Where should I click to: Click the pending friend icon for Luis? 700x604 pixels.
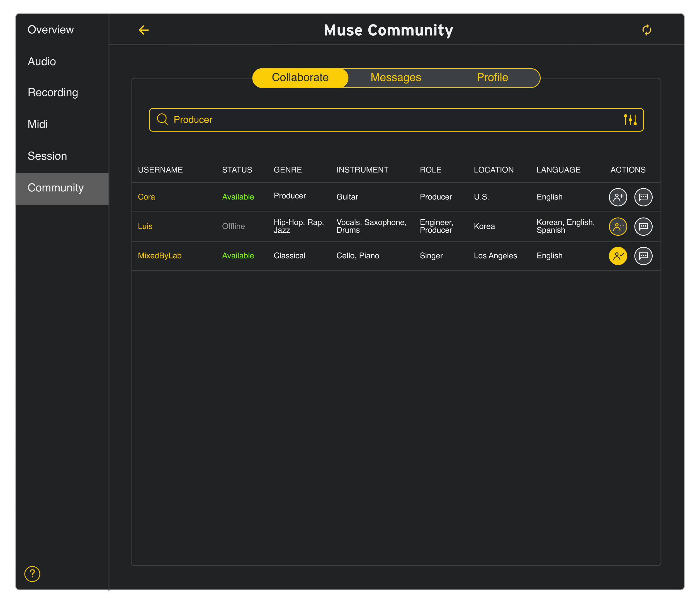click(x=617, y=226)
